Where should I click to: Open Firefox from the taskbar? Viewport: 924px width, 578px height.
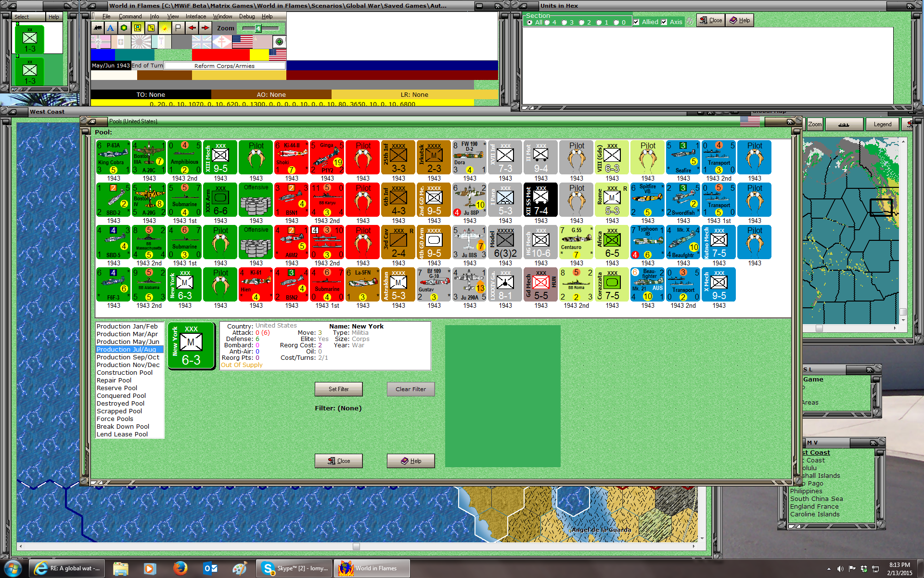[180, 568]
